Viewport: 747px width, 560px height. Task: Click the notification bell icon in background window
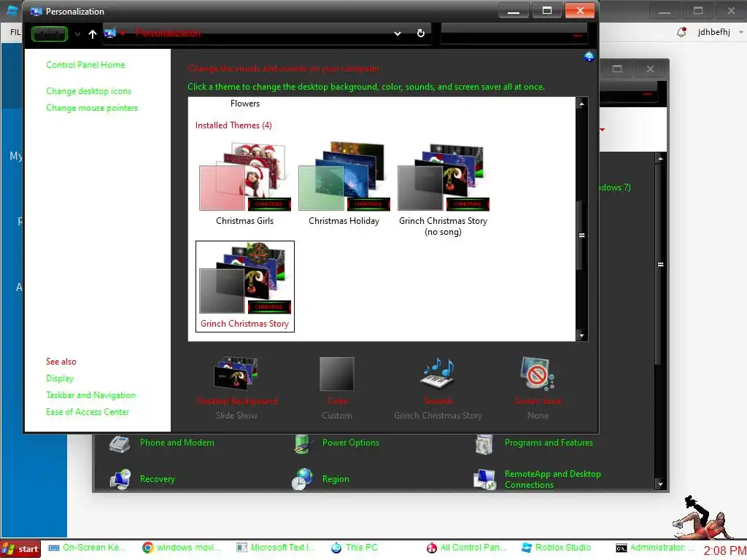[682, 32]
